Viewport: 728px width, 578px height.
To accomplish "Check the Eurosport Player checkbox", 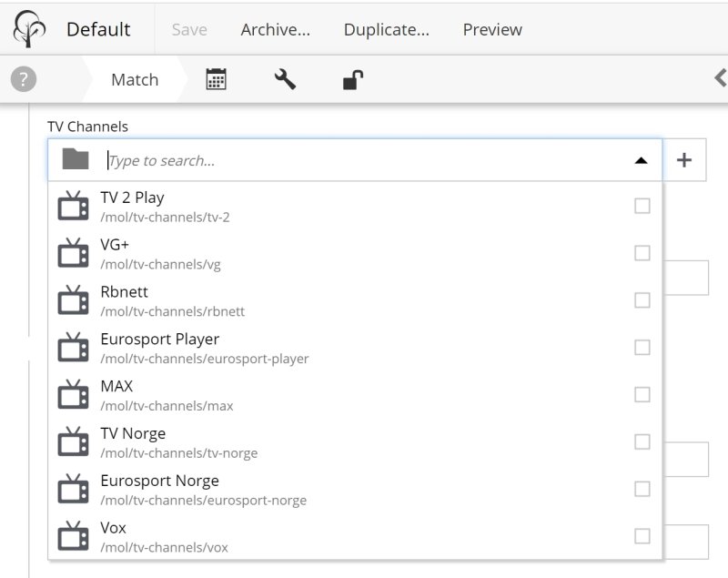I will (x=642, y=348).
